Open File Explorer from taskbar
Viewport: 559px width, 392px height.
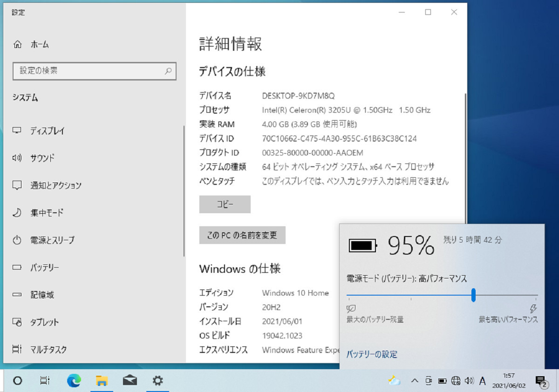(x=102, y=381)
